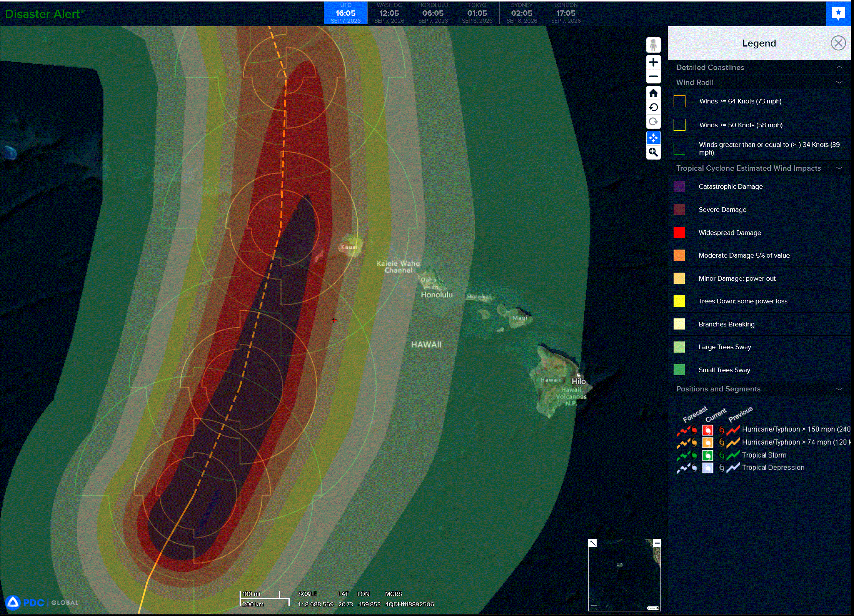Click the Branches Breaking swatch
Image resolution: width=854 pixels, height=616 pixels.
[679, 324]
